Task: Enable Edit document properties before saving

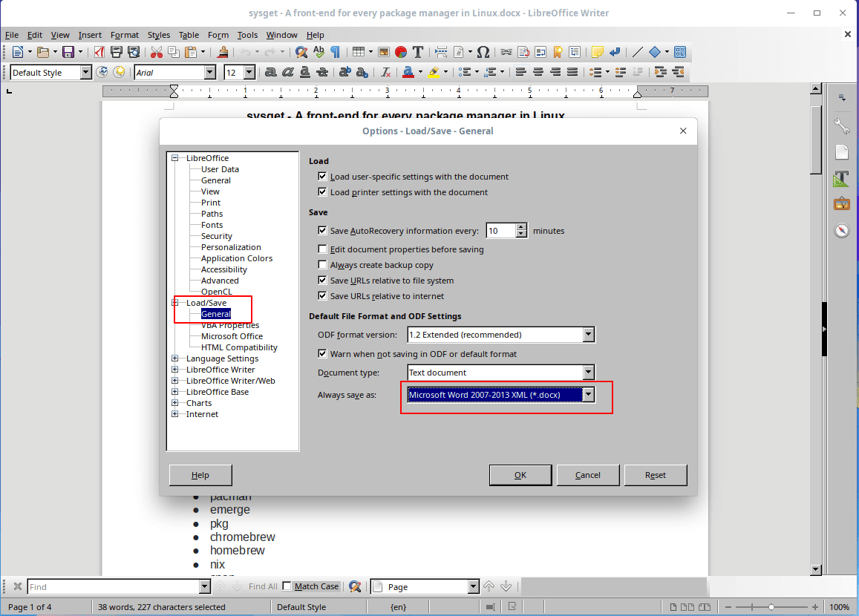Action: (x=323, y=249)
